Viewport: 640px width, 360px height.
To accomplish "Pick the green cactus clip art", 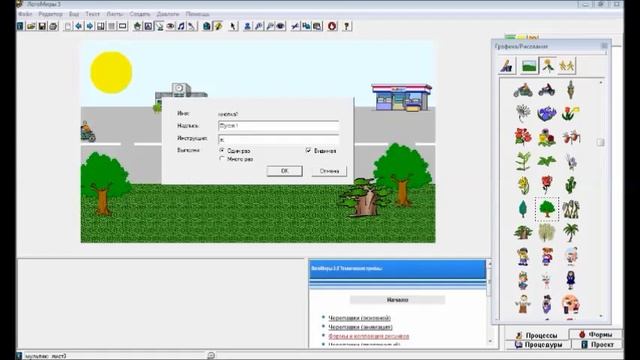I will point(570,185).
